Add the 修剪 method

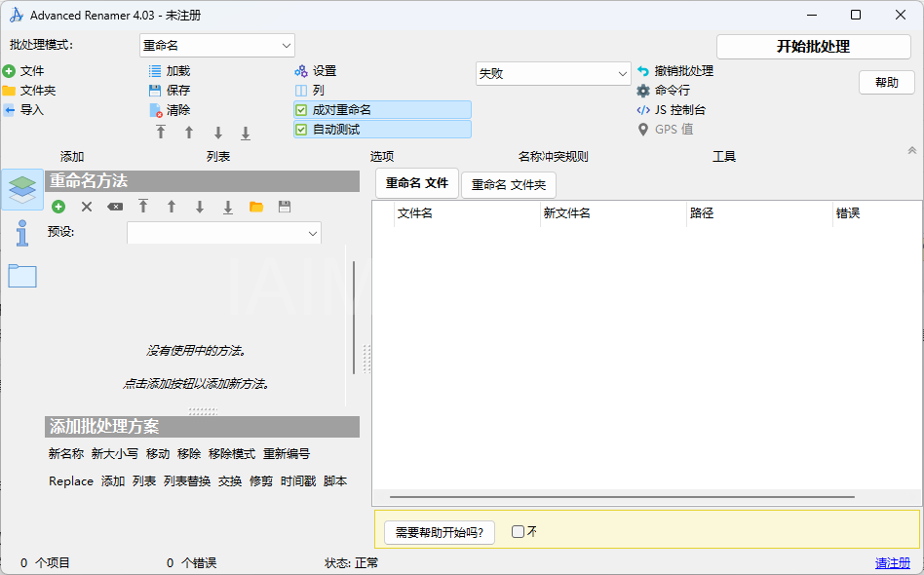click(261, 481)
